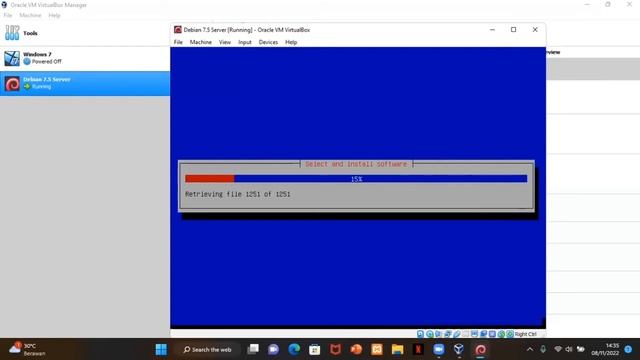Viewport: 640px width, 360px height.
Task: Select the Windows 7 virtual machine
Action: click(x=85, y=58)
